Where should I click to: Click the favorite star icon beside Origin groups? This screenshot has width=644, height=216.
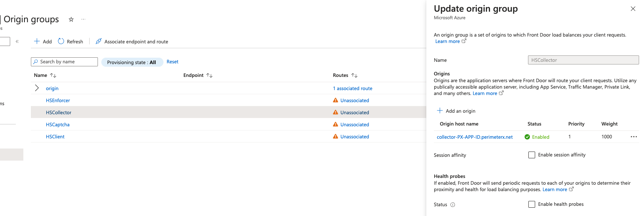(x=71, y=19)
